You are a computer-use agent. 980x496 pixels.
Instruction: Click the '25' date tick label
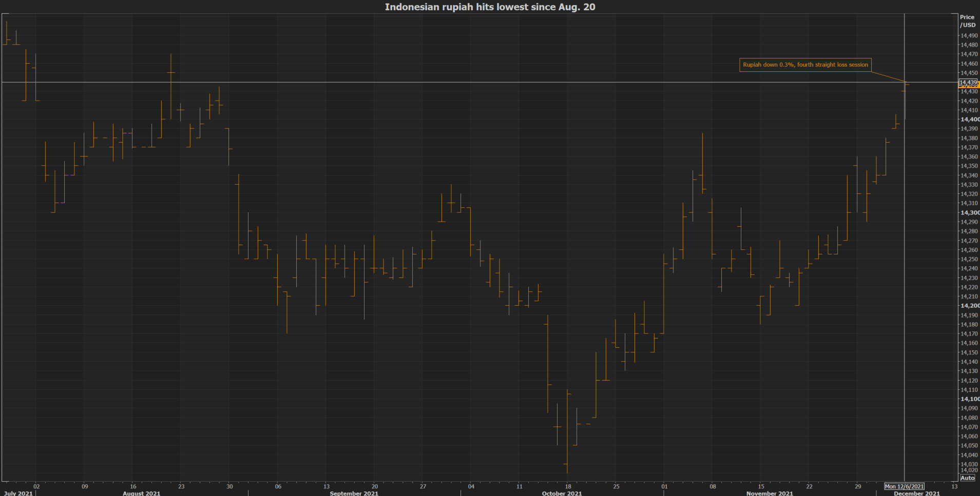point(617,486)
